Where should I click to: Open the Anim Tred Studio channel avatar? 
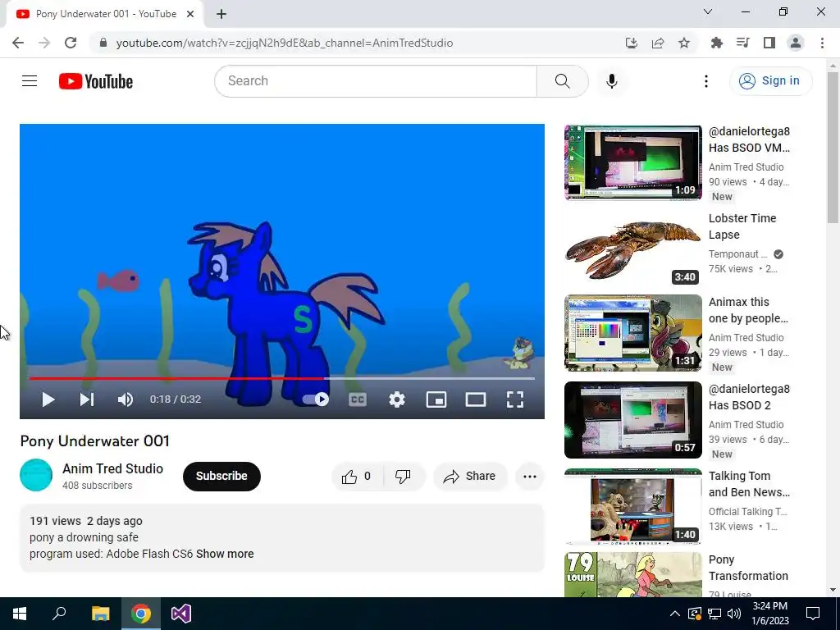36,475
